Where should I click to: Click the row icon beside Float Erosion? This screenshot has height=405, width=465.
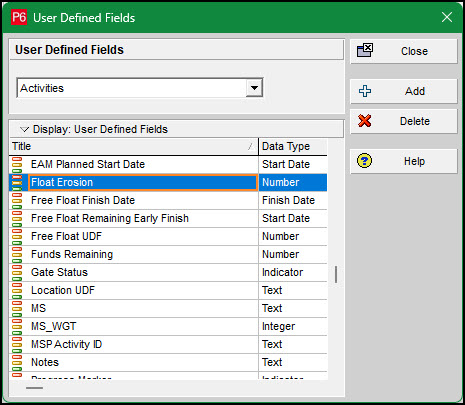tap(17, 182)
